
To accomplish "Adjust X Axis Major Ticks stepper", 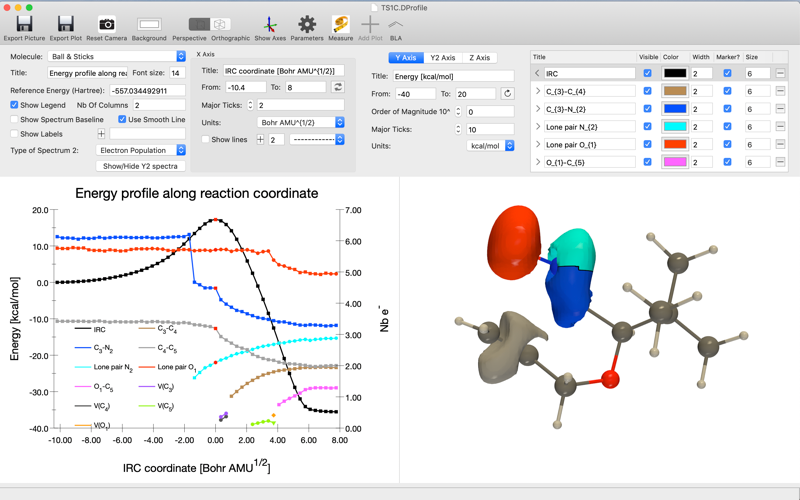I will [x=250, y=105].
